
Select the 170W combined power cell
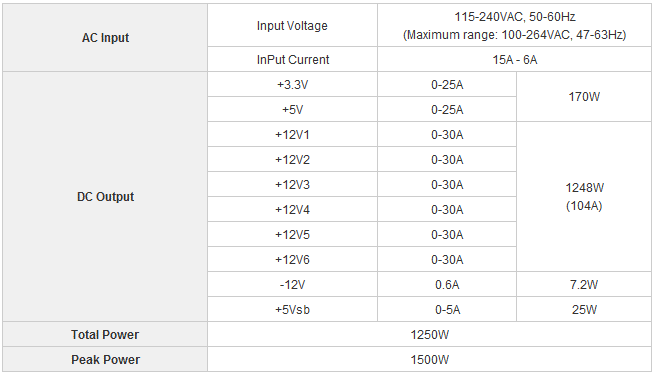(x=584, y=97)
